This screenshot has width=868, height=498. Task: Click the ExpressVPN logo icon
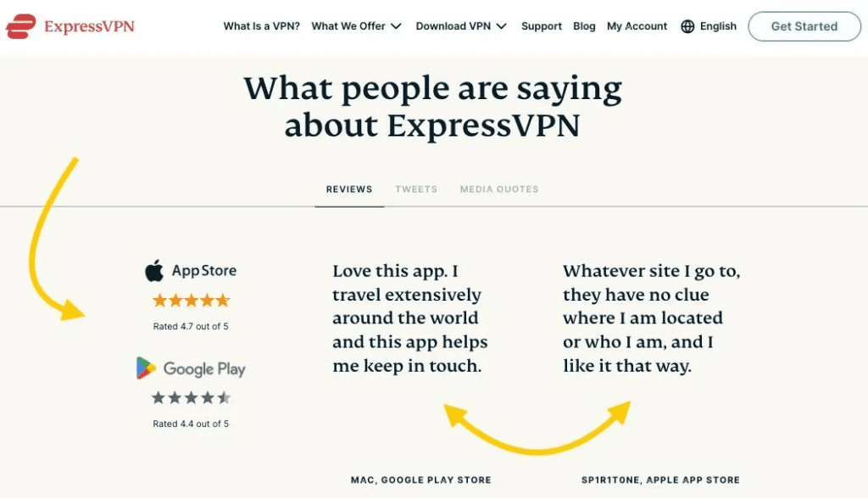20,26
